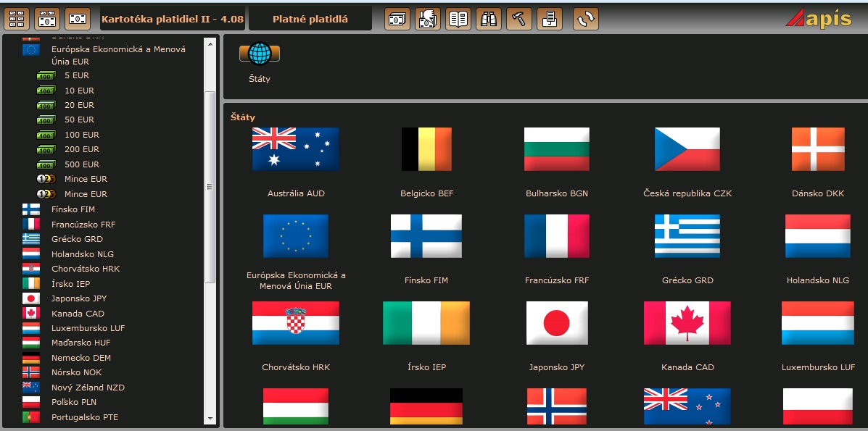Screen dimensions: 868x431
Task: Click the circular arrows refresh icon
Action: 586,19
